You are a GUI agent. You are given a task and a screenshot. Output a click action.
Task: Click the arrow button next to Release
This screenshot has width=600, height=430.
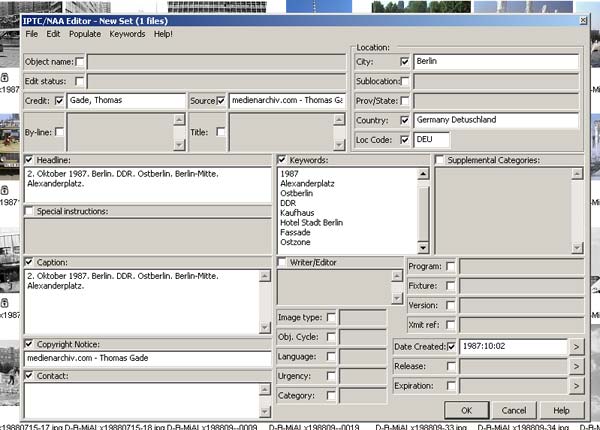(x=577, y=366)
